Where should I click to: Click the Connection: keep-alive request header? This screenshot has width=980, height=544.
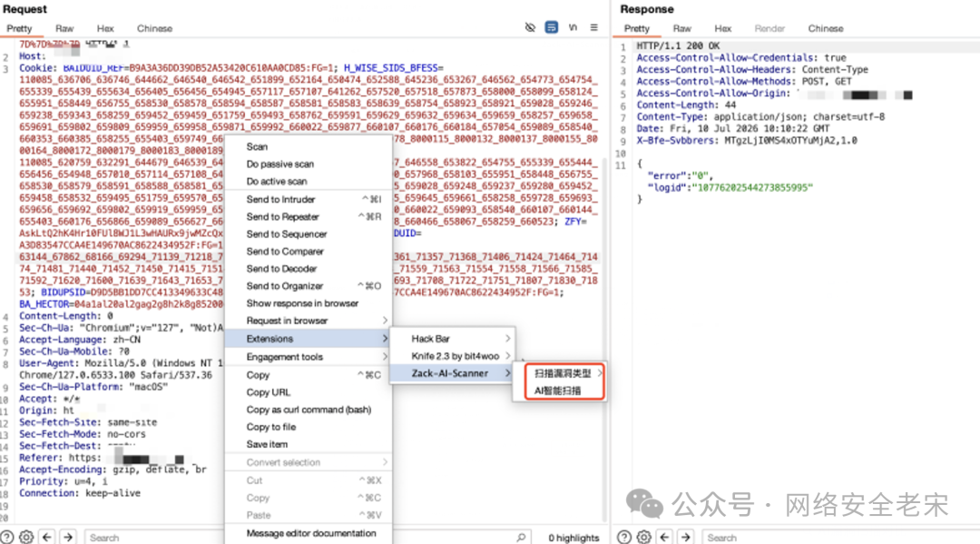[79, 493]
